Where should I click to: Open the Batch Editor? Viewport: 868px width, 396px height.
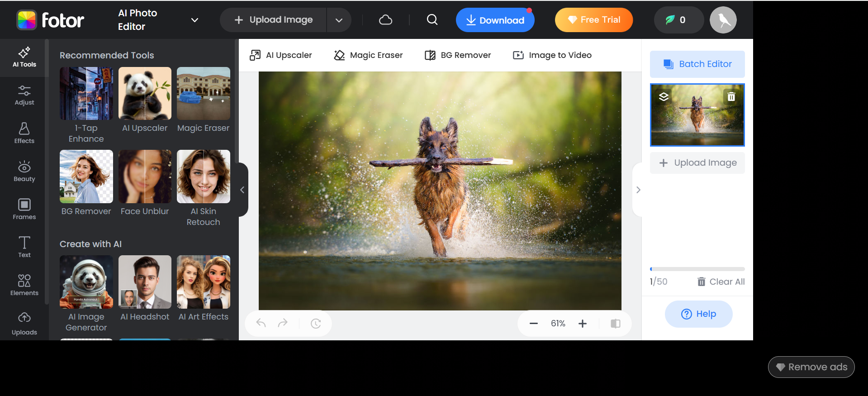pyautogui.click(x=697, y=64)
